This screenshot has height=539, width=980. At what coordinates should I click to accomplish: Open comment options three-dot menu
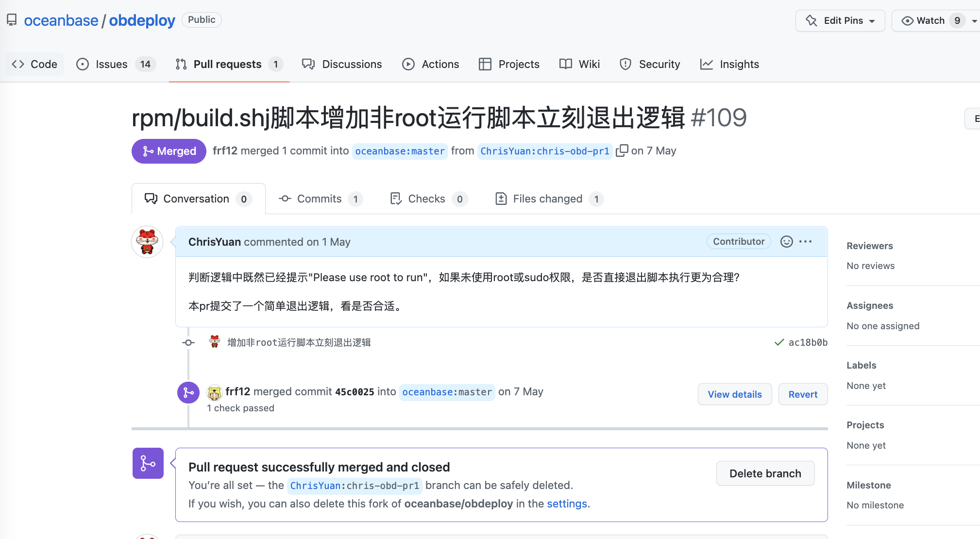pyautogui.click(x=805, y=242)
